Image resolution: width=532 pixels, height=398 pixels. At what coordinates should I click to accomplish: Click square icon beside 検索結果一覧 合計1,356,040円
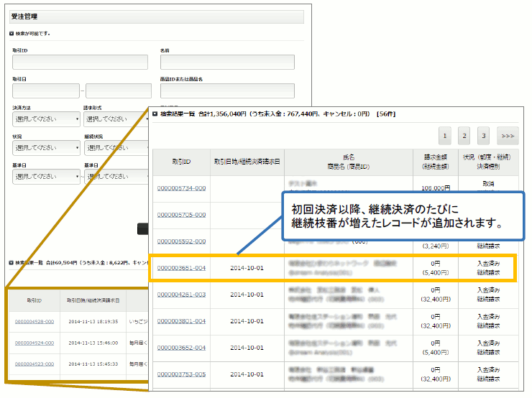tap(155, 114)
